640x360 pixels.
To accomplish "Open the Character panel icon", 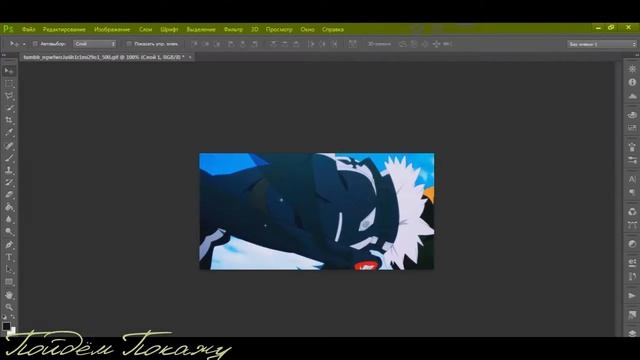I will 632,179.
